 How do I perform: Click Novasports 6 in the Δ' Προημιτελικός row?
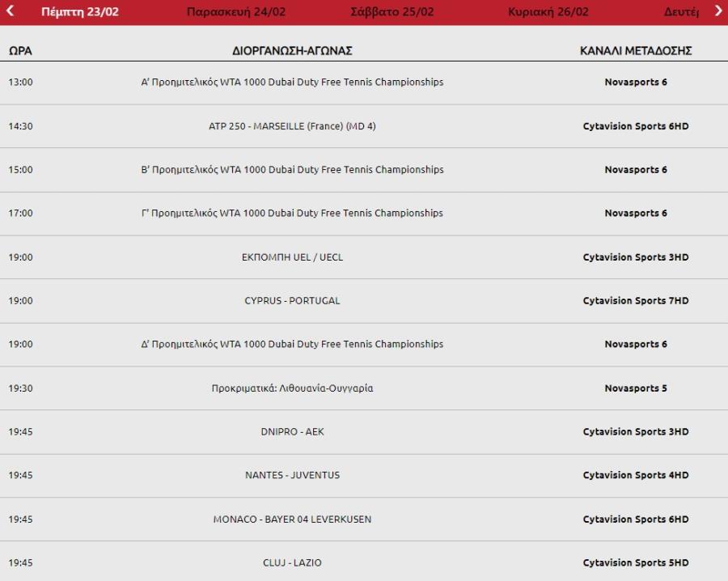[x=636, y=344]
